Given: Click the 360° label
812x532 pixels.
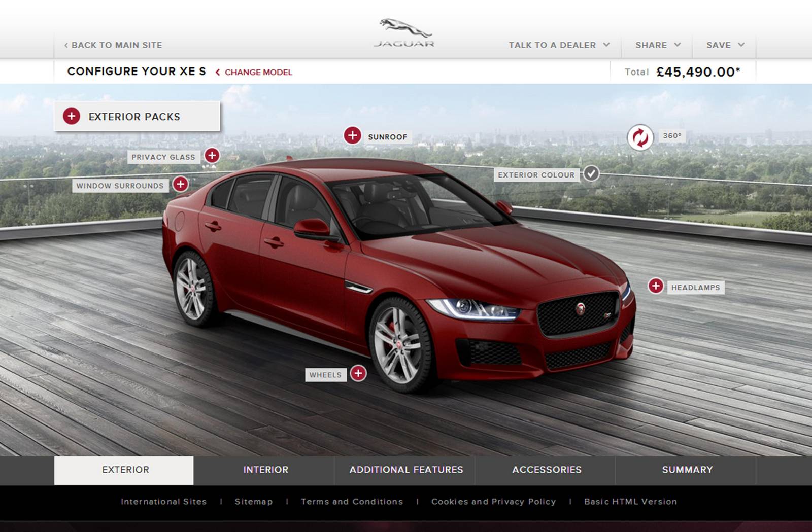Looking at the screenshot, I should (x=672, y=136).
